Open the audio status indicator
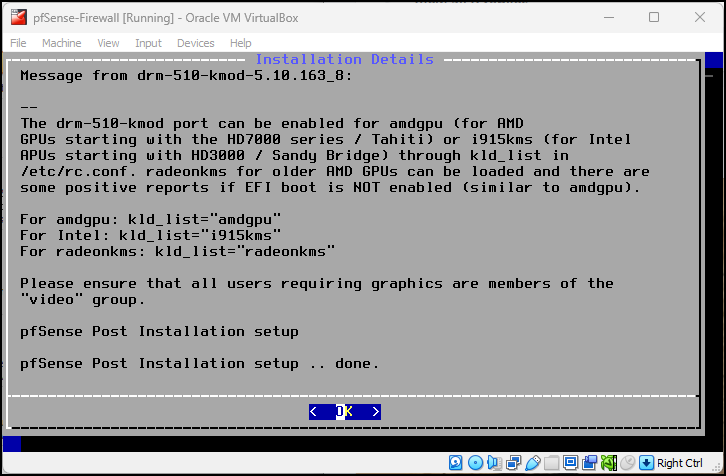726x476 pixels. click(494, 463)
